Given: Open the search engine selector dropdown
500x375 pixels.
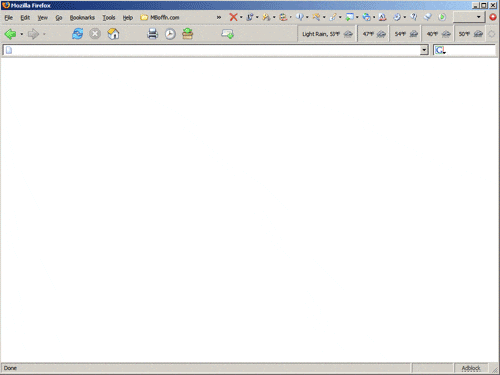Looking at the screenshot, I should tap(440, 50).
